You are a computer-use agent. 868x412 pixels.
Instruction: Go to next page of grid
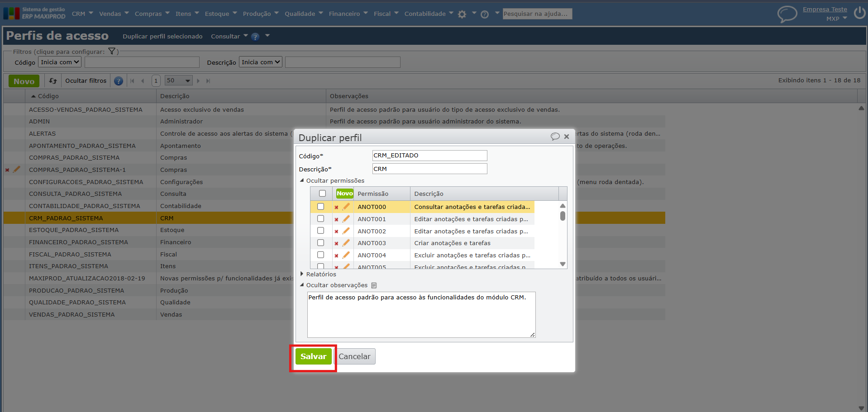198,81
